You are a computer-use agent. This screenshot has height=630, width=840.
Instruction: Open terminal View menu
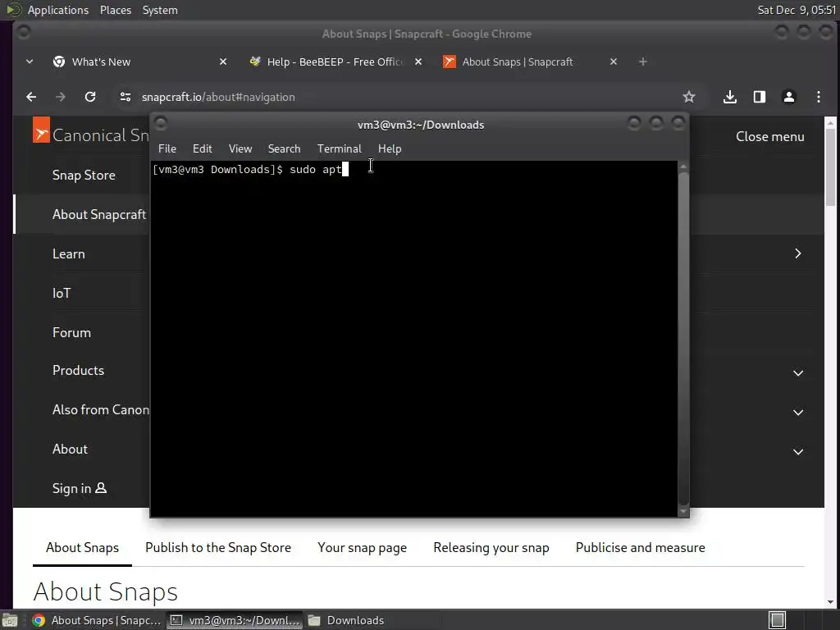[x=240, y=149]
